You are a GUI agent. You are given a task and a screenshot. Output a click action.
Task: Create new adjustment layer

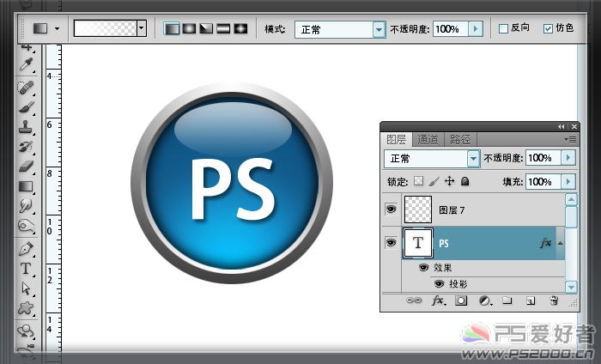click(485, 300)
